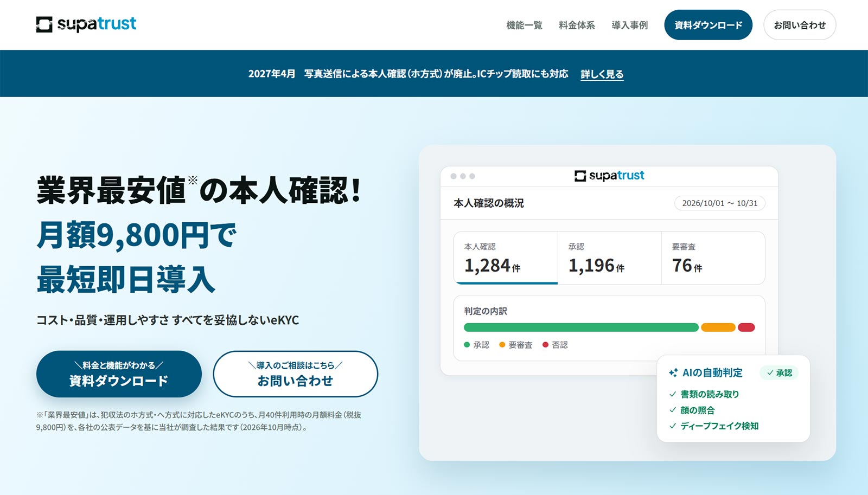Click the 判定の内訳 label

(486, 311)
